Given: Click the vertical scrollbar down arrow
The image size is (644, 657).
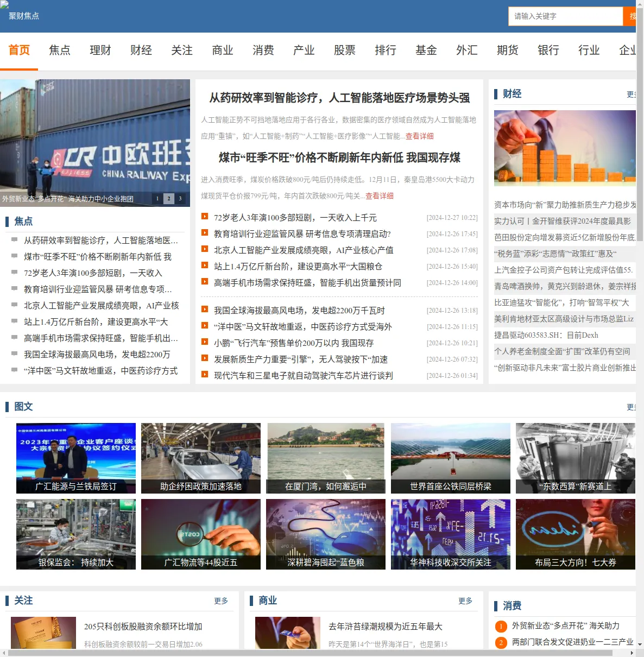Looking at the screenshot, I should point(640,645).
